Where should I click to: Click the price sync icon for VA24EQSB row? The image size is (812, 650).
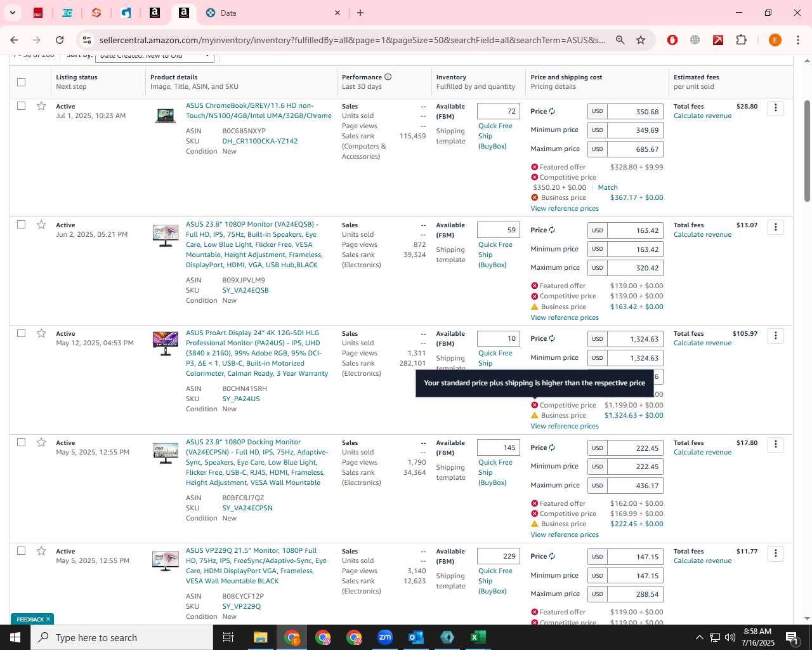coord(552,230)
